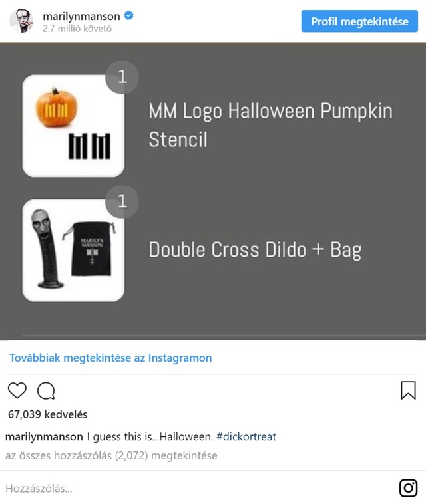Click quantity badge on pumpkin stencil item
The height and width of the screenshot is (504, 426).
pyautogui.click(x=122, y=77)
